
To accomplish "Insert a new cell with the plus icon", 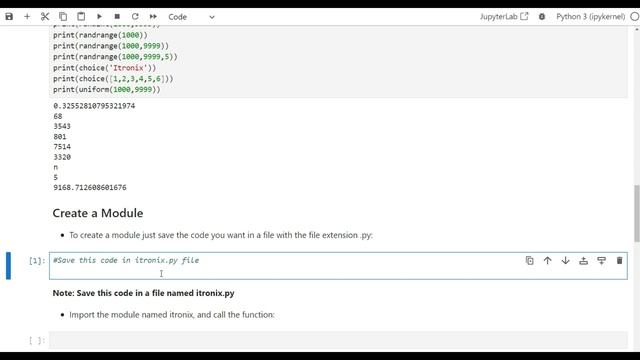I will pos(27,17).
